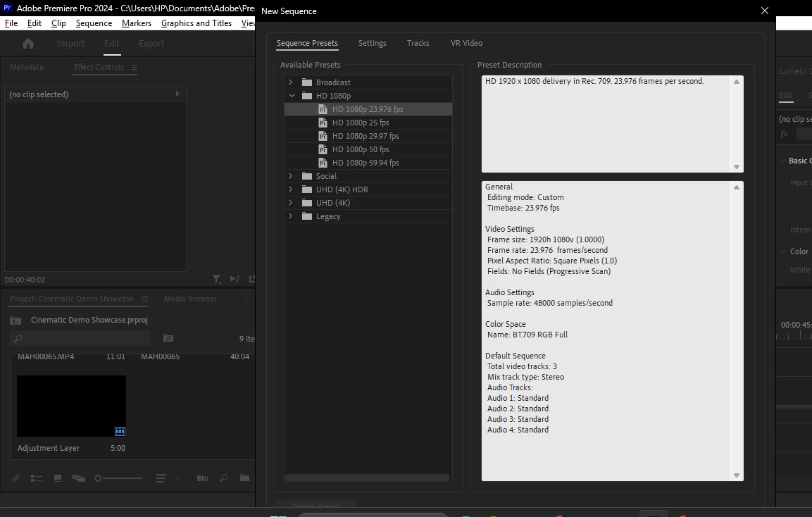Open the Project panel hamburger menu

[x=145, y=299]
